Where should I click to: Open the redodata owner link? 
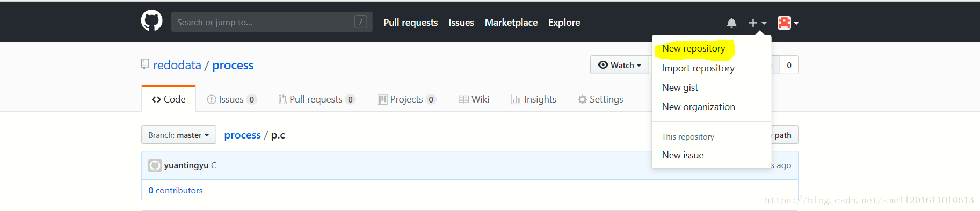pos(177,65)
